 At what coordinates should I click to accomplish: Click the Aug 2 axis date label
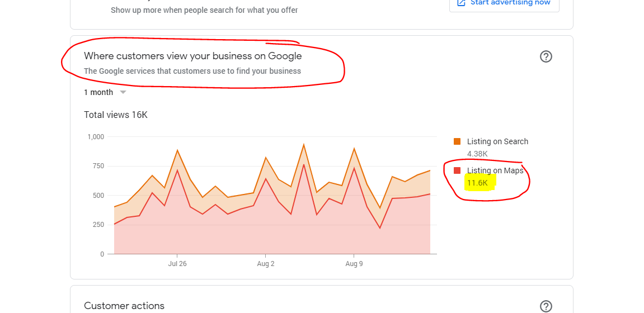(266, 264)
